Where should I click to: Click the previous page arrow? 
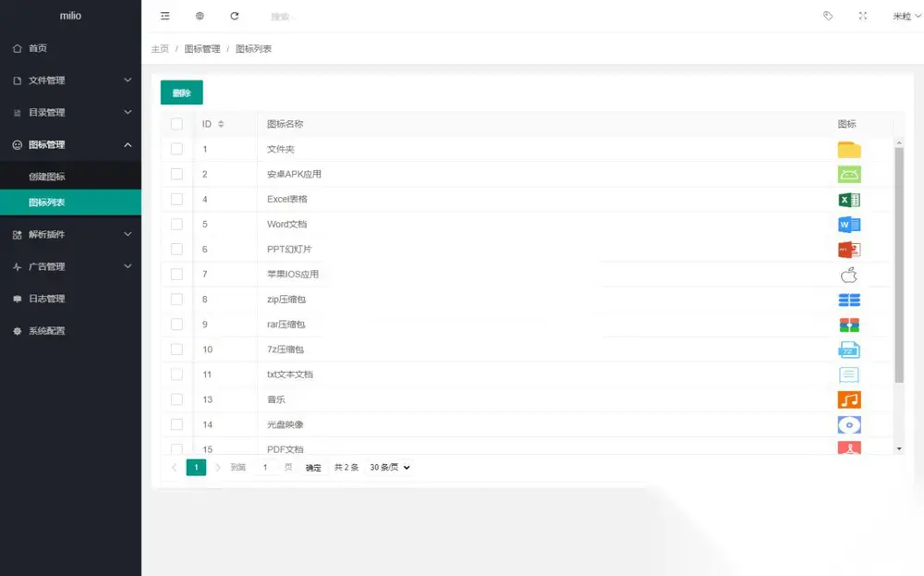[x=175, y=468]
